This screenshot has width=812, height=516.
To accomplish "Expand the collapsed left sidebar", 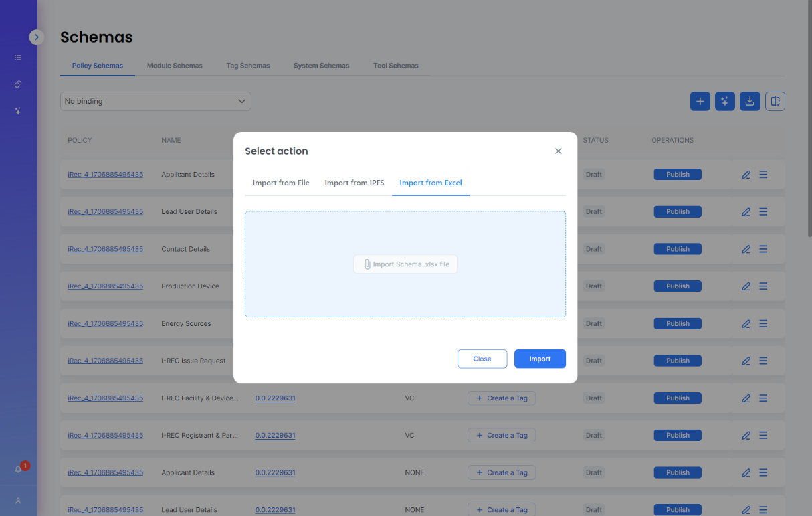I will point(37,37).
